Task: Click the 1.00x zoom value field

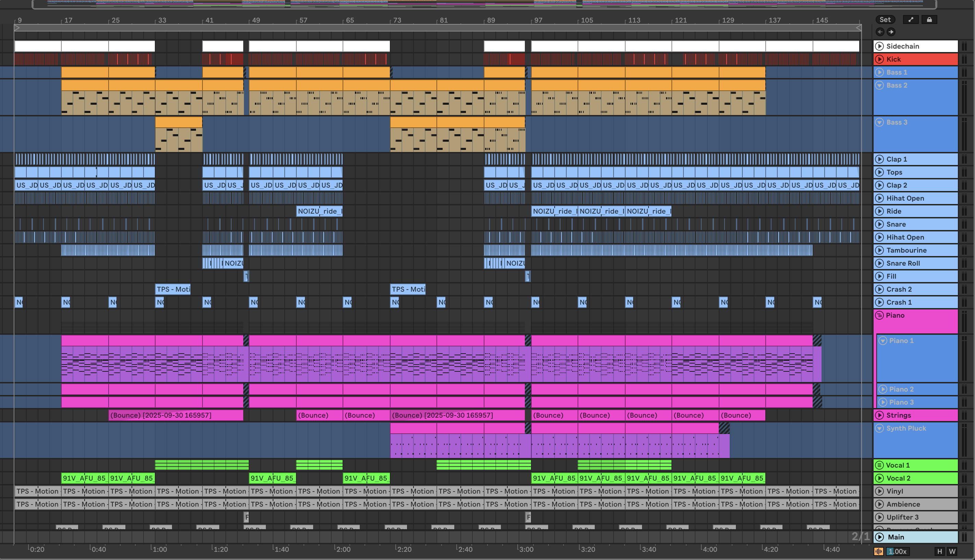Action: (898, 551)
